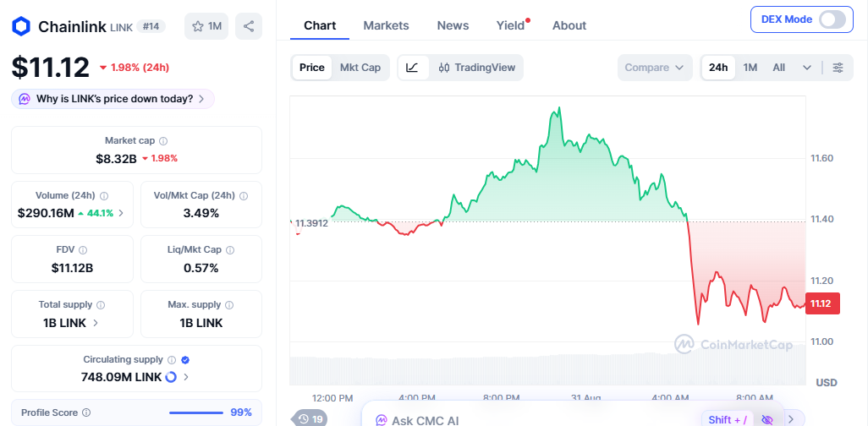Click the 11.12 current price chart label
This screenshot has width=868, height=426.
[822, 303]
